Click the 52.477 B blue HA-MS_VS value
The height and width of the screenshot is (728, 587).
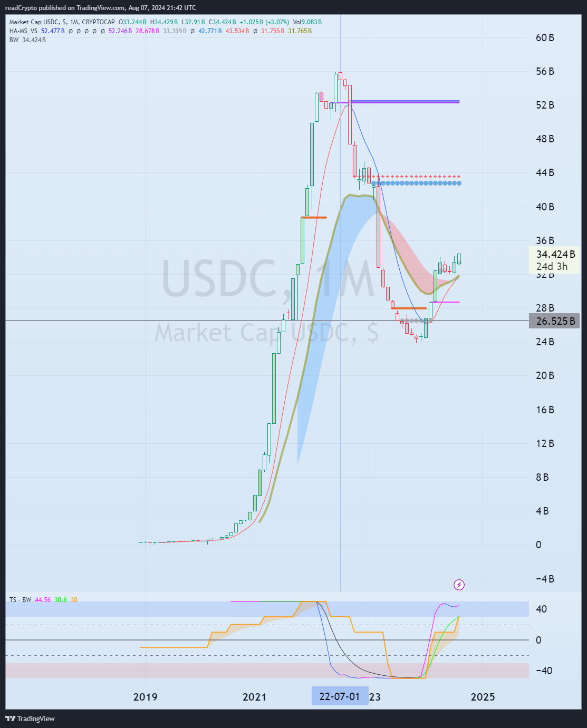[53, 31]
